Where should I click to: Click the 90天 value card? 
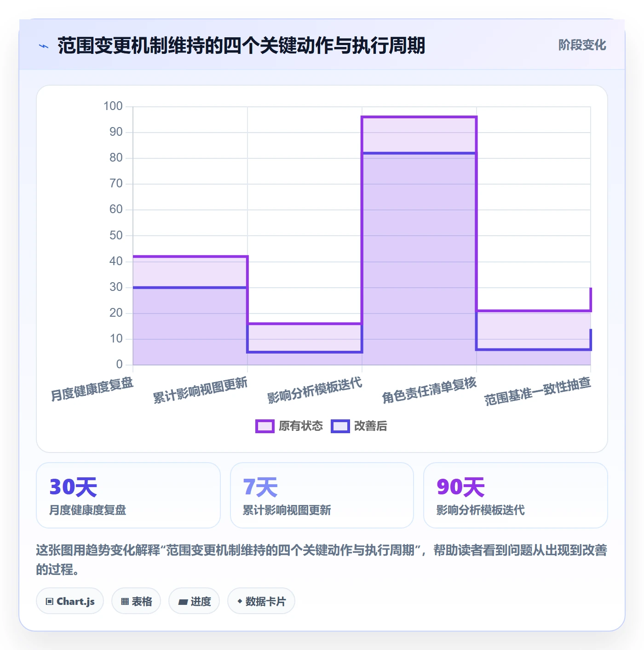[x=516, y=495]
